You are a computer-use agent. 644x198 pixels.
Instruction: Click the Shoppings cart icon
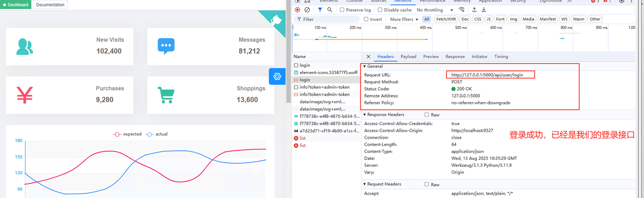coord(166,94)
